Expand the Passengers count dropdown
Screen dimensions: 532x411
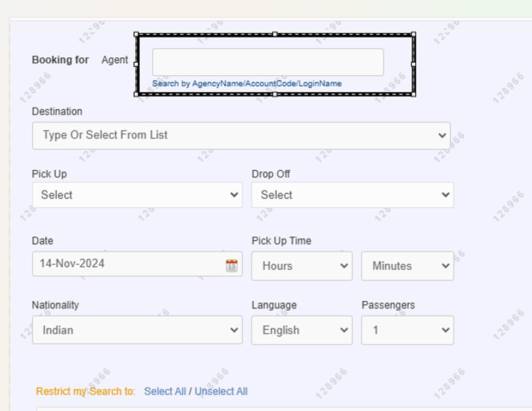(x=407, y=330)
